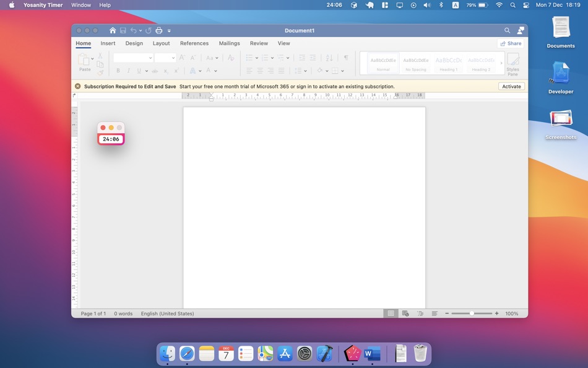Viewport: 588px width, 368px height.
Task: Open the Shading paint bucket color
Action: coord(319,71)
